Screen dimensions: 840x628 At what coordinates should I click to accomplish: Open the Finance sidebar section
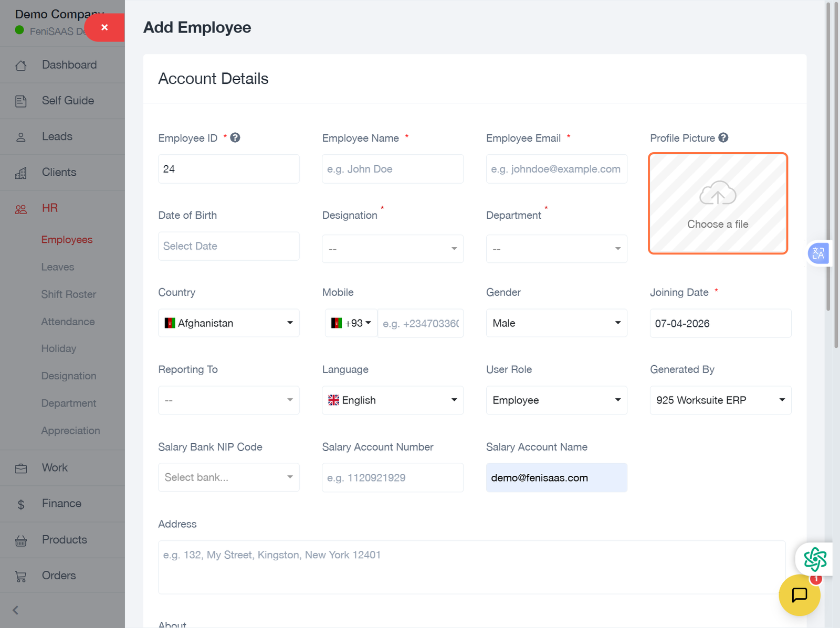click(x=61, y=504)
